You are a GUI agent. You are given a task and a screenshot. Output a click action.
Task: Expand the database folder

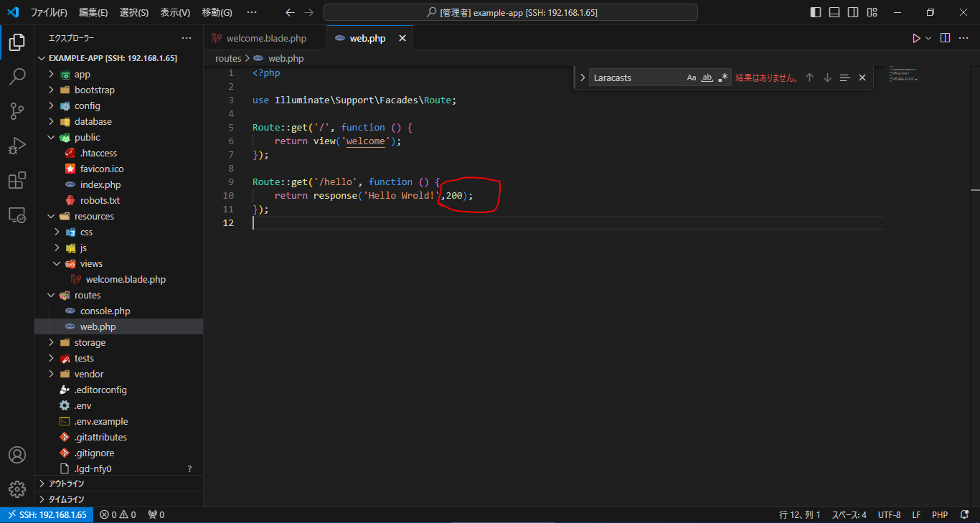tap(119, 121)
